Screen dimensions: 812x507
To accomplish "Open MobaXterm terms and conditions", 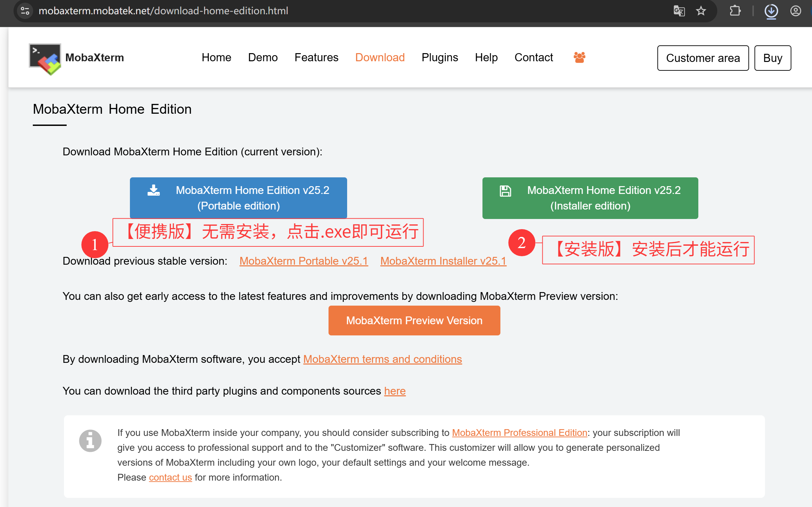I will [383, 359].
